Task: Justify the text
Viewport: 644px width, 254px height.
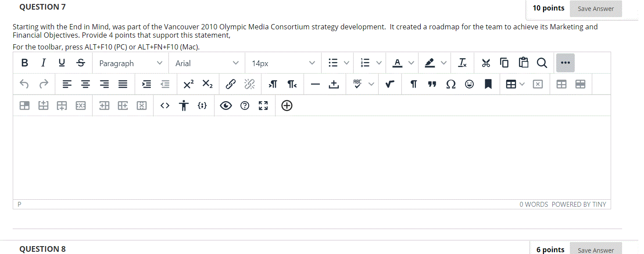Action: point(123,84)
